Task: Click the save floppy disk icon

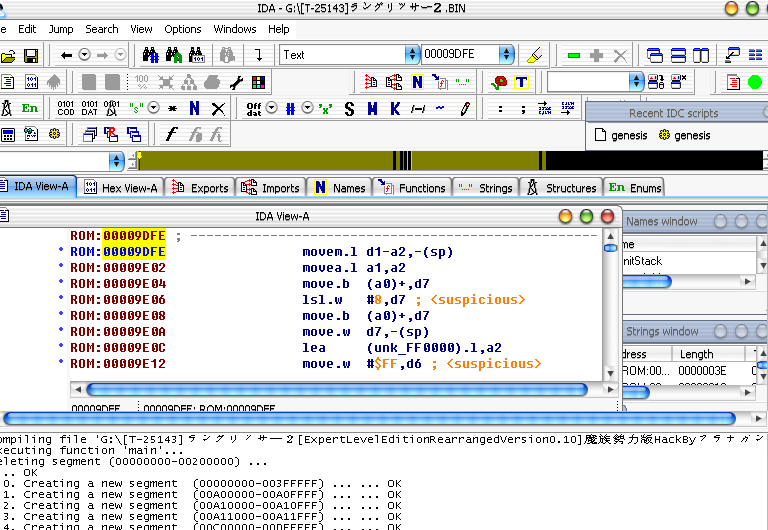Action: tap(31, 55)
